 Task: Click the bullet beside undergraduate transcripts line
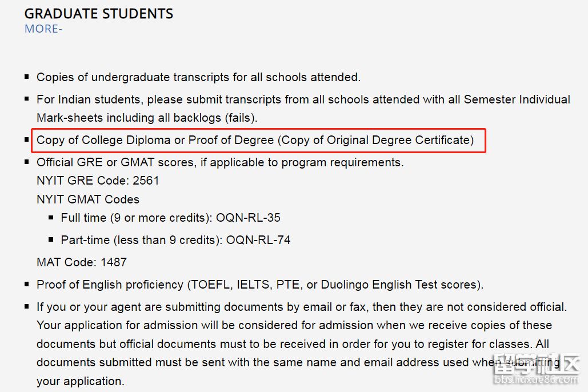pos(27,76)
